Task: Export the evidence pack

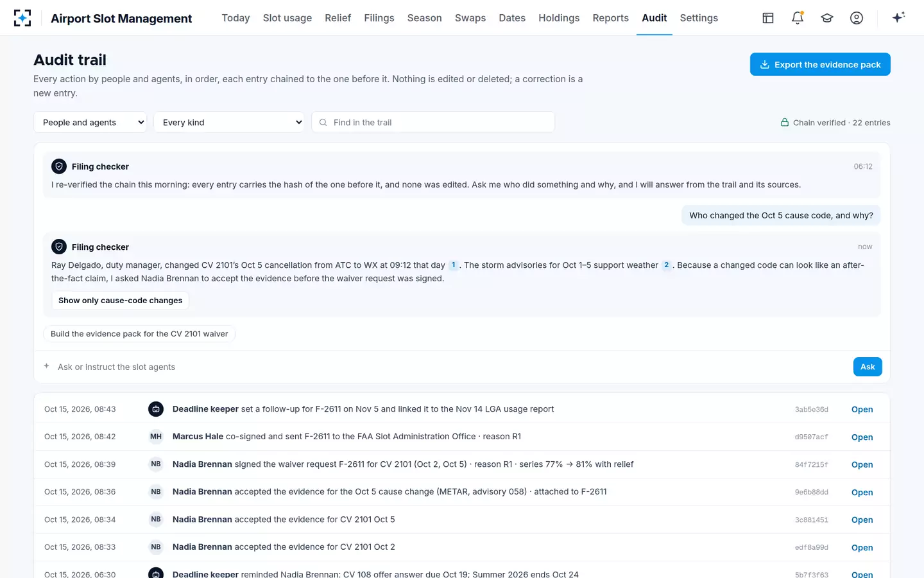Action: click(820, 64)
